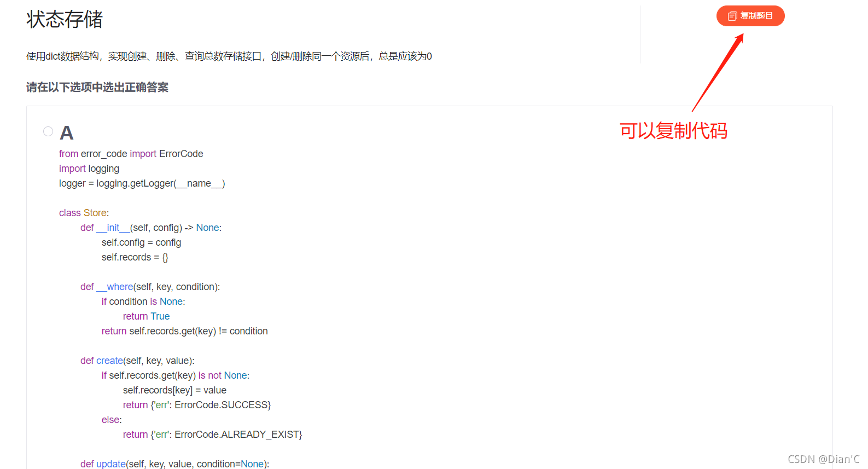The width and height of the screenshot is (868, 469).
Task: Click 'if condition is None:' line
Action: (143, 302)
